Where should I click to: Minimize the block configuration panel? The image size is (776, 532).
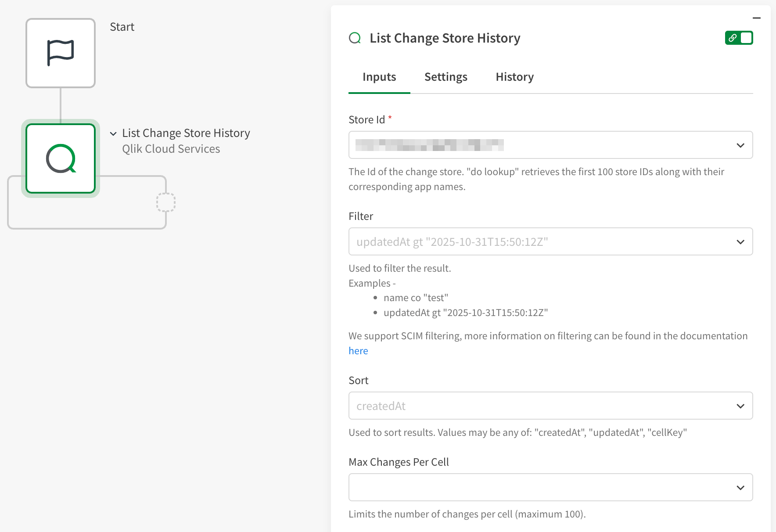tap(756, 18)
